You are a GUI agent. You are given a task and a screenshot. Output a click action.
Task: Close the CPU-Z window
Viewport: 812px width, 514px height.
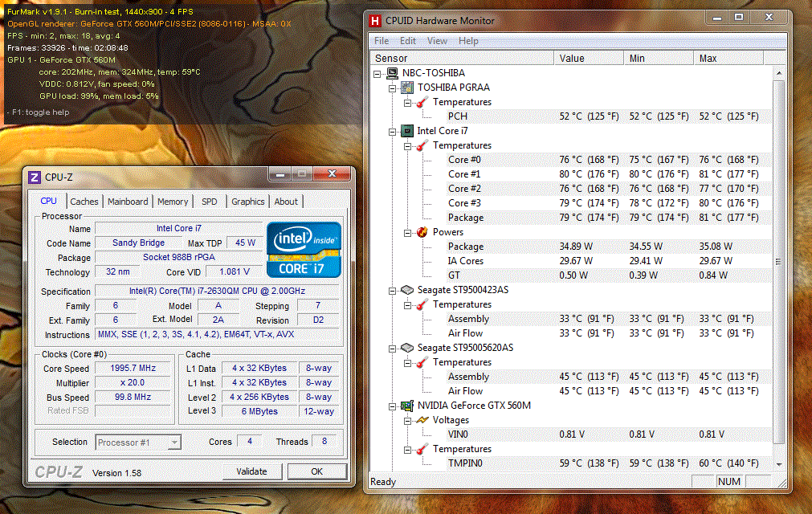(x=333, y=174)
